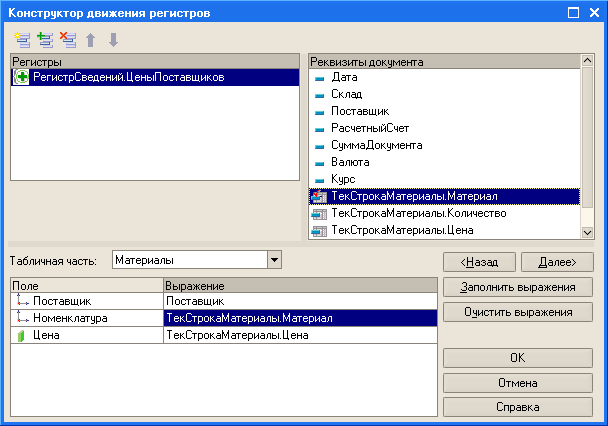Click the Регистры list header
This screenshot has width=608, height=426.
[155, 62]
